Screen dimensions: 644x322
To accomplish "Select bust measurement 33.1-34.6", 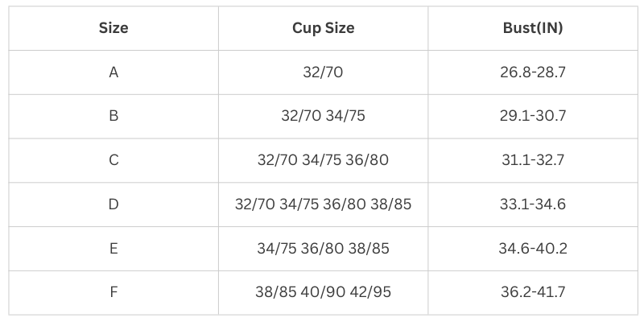I will click(x=533, y=204).
